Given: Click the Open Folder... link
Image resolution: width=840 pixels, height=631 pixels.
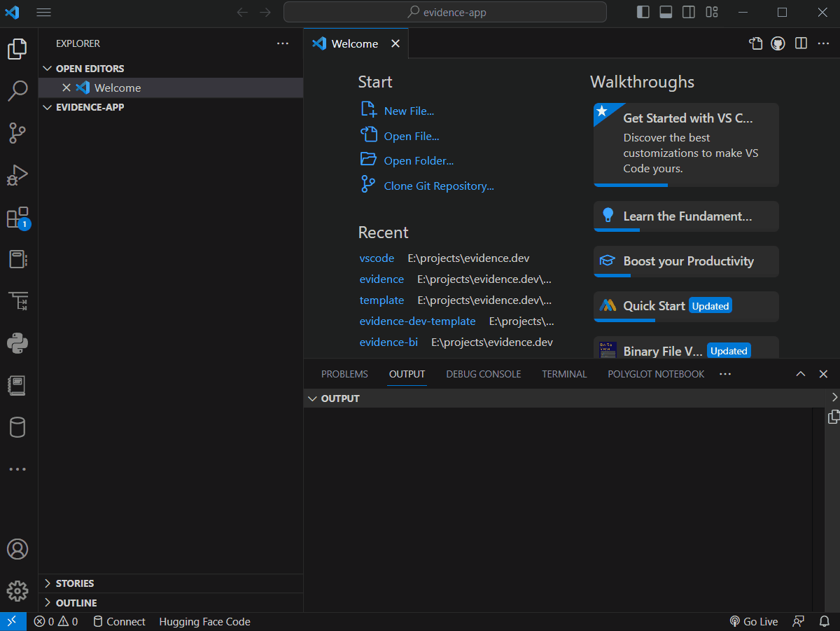Looking at the screenshot, I should (x=419, y=160).
